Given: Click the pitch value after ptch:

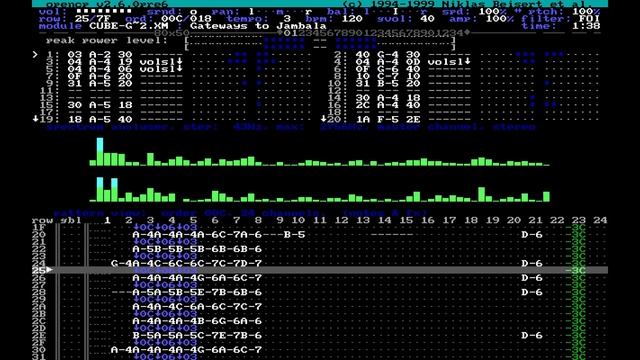Looking at the screenshot, I should click(x=586, y=11).
